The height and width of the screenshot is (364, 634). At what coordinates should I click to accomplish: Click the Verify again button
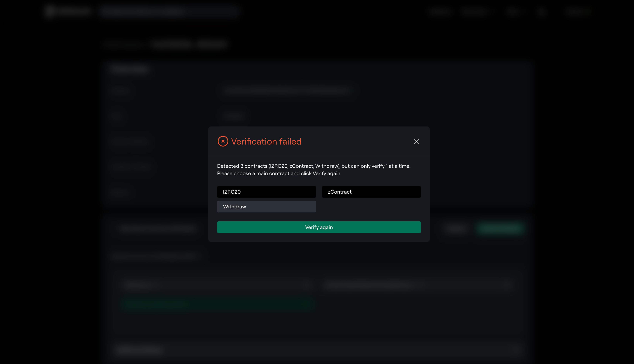click(x=319, y=227)
